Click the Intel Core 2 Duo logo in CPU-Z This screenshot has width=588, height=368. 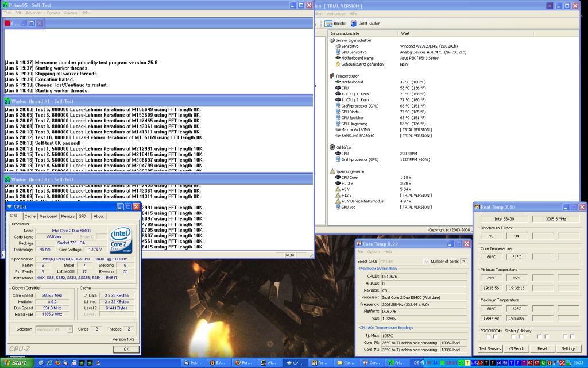tap(121, 240)
